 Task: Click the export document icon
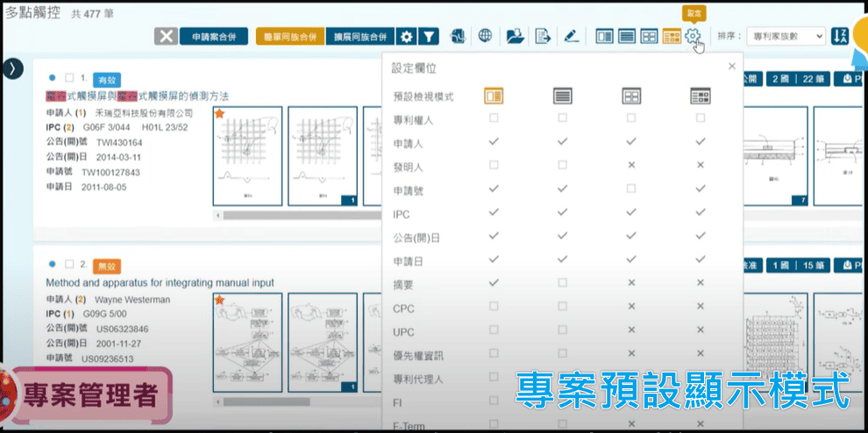(x=543, y=36)
